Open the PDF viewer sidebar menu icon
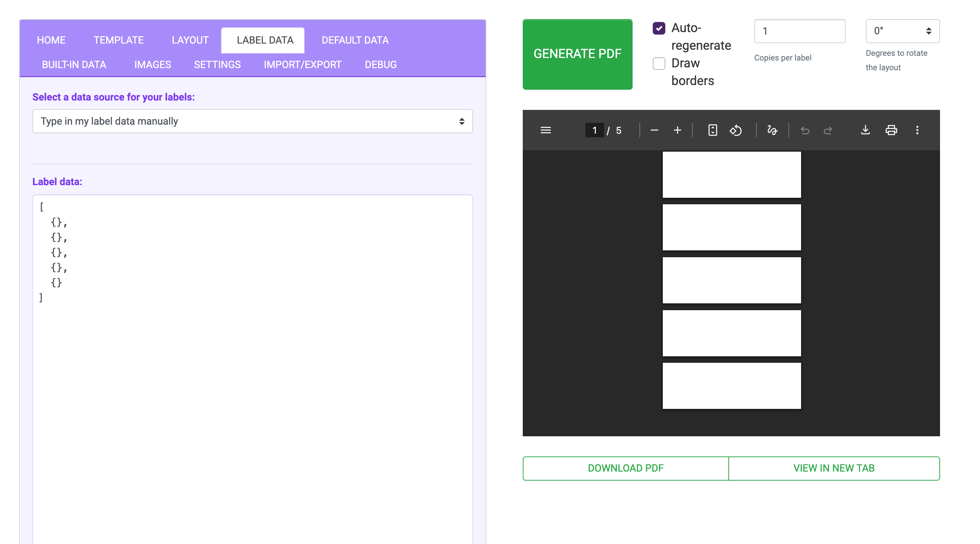 coord(545,130)
